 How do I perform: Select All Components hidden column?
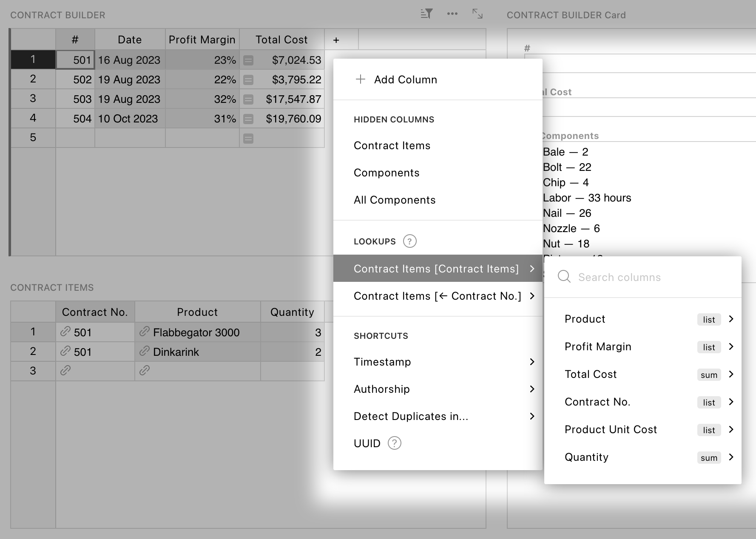pyautogui.click(x=395, y=200)
